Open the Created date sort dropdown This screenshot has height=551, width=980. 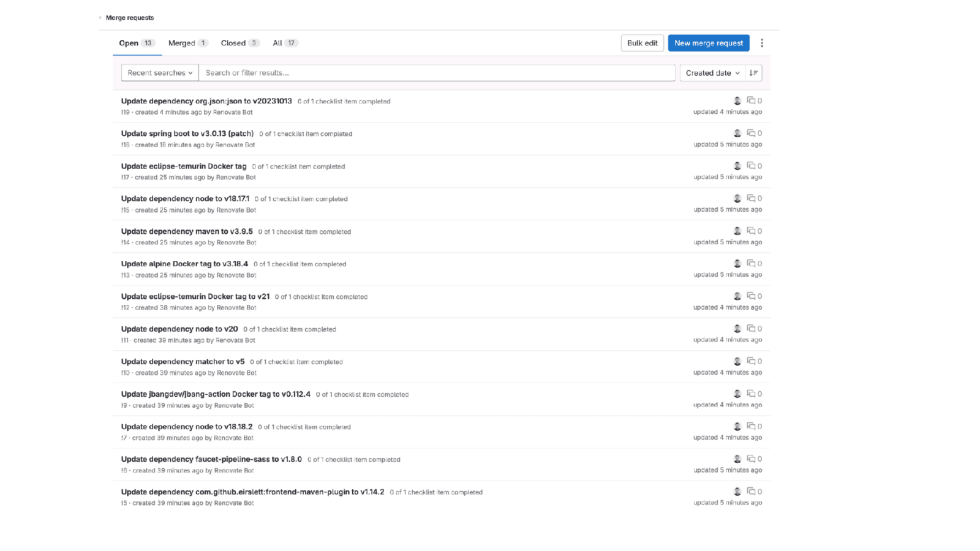pos(712,73)
